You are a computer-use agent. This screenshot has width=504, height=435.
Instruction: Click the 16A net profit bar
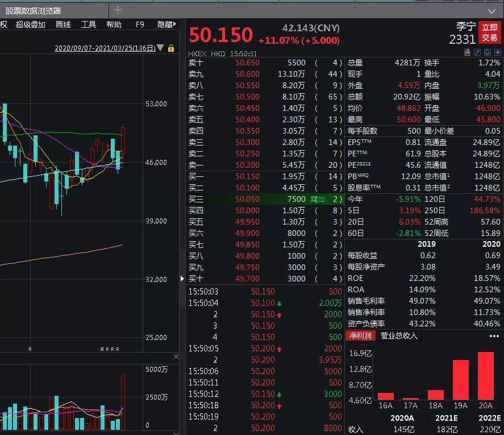point(386,396)
